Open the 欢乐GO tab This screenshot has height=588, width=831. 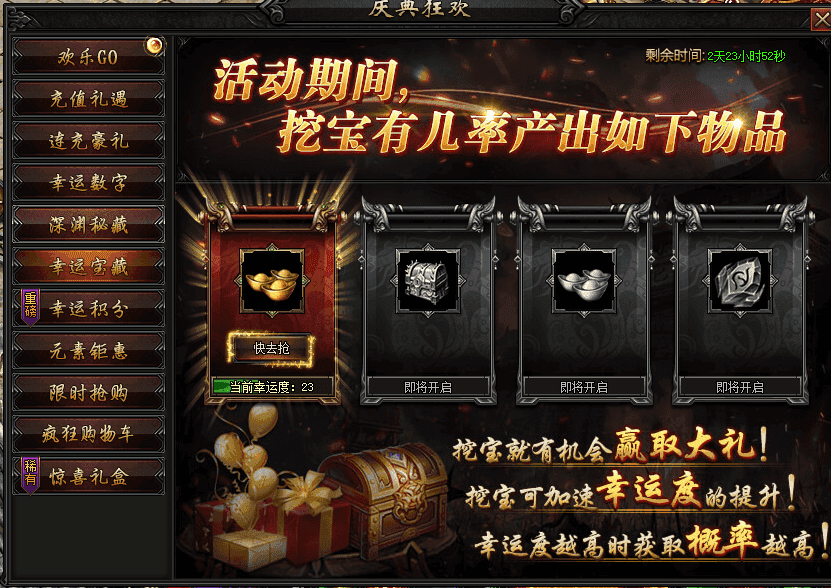[x=89, y=57]
